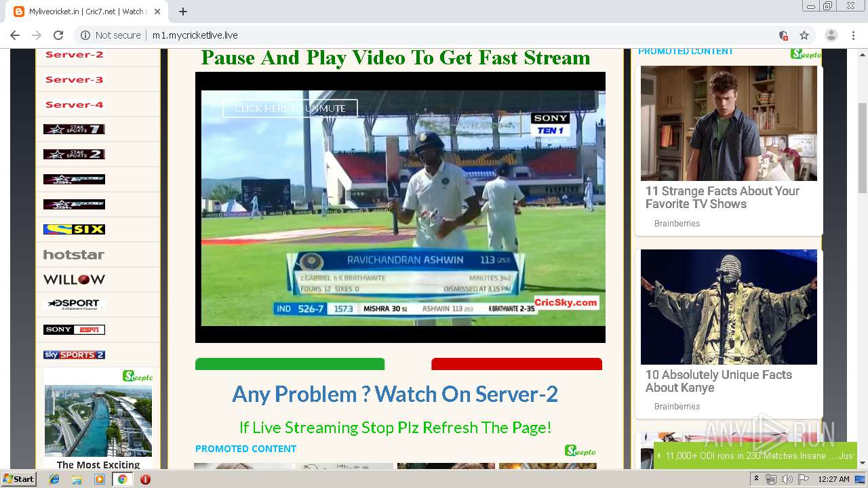The height and width of the screenshot is (488, 868).
Task: Open 11 Strange Facts About Your Favorite TV Shows
Action: pos(722,197)
